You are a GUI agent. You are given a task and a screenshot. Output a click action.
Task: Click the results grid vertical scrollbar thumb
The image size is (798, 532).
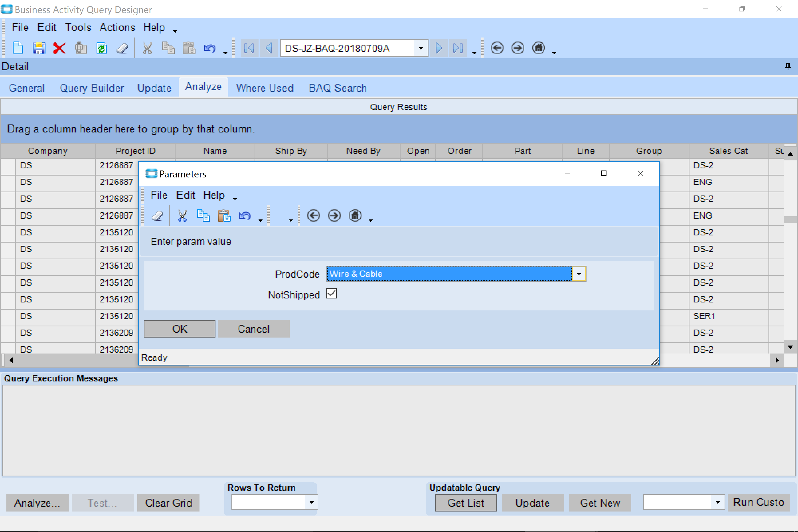pyautogui.click(x=790, y=219)
